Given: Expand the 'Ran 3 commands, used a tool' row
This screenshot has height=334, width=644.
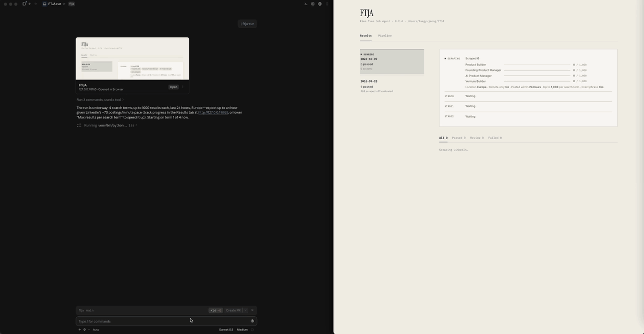Looking at the screenshot, I should point(100,100).
